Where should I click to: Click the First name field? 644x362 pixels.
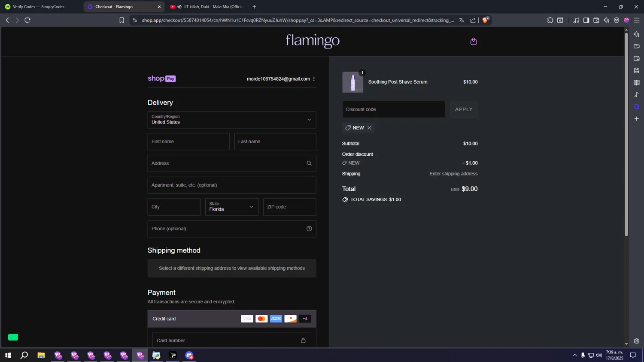coord(188,142)
